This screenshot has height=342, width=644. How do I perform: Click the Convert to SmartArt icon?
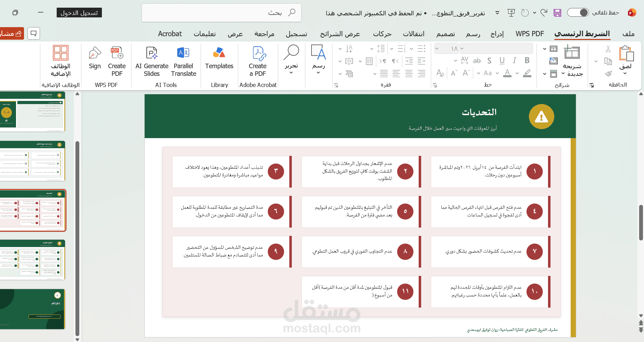pyautogui.click(x=349, y=73)
